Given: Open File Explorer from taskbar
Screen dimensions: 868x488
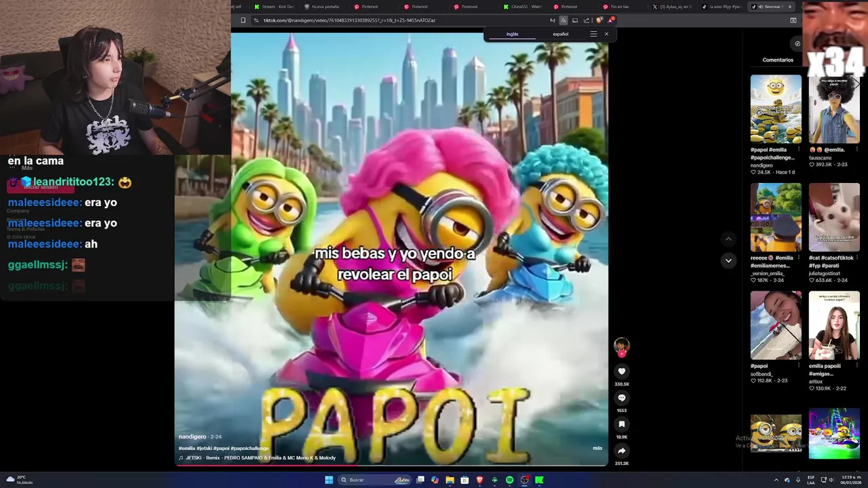Looking at the screenshot, I should [450, 480].
